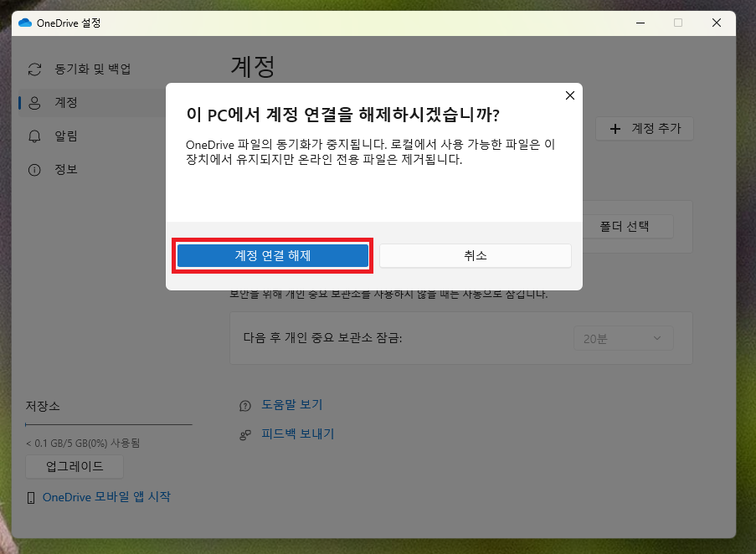Click the mobile phone icon by OneDrive link
This screenshot has height=554, width=756.
pos(31,498)
